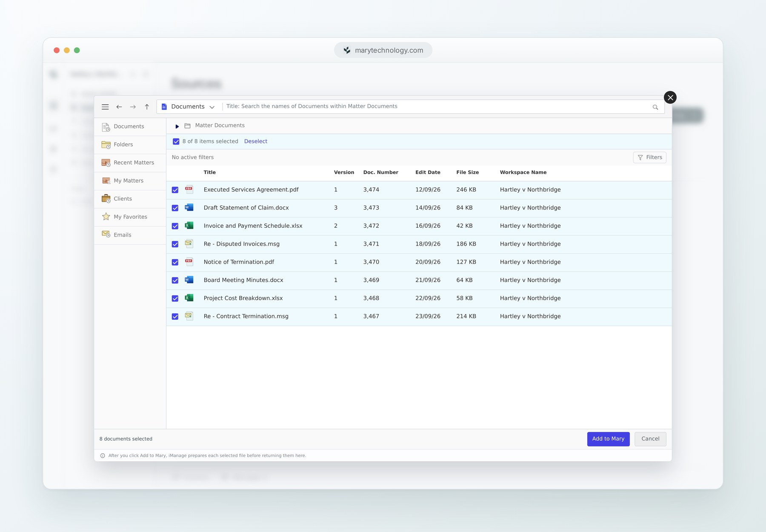Expand the Matter Documents tree arrow
This screenshot has width=766, height=532.
point(177,126)
